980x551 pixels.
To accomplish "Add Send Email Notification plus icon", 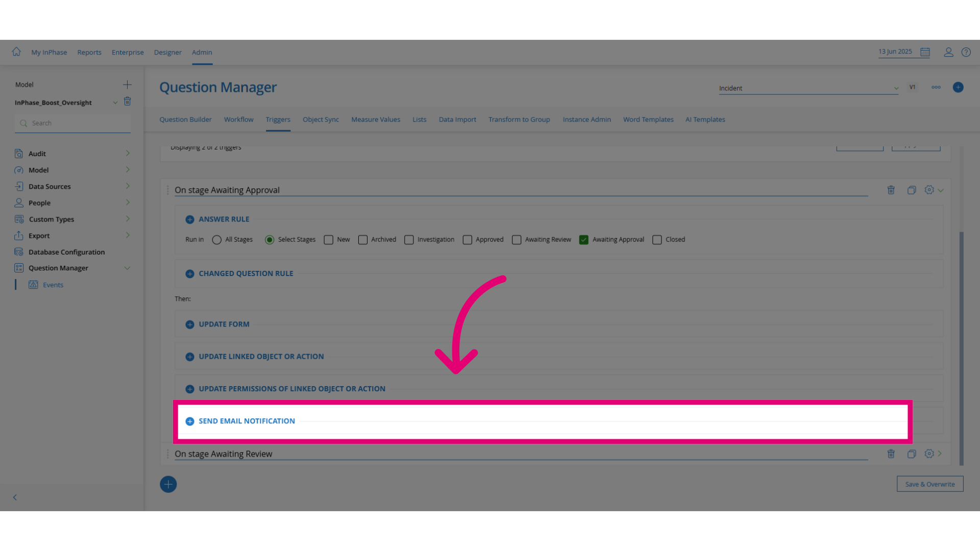I will pyautogui.click(x=190, y=421).
